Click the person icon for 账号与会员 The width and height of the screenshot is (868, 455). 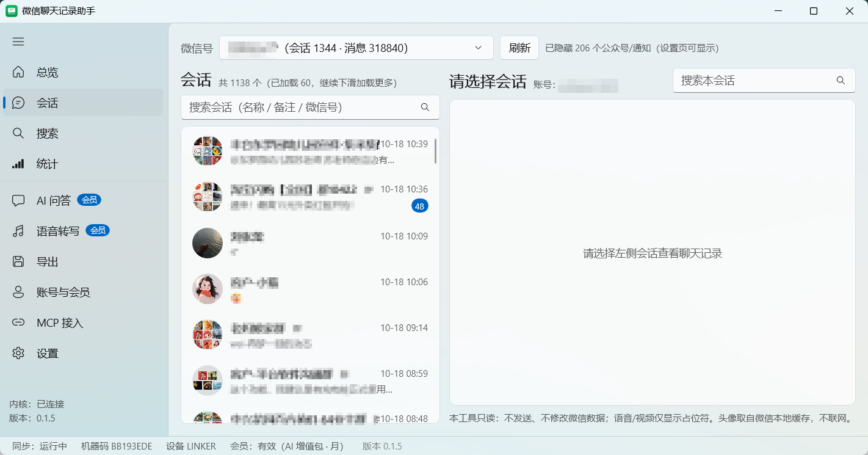click(18, 292)
